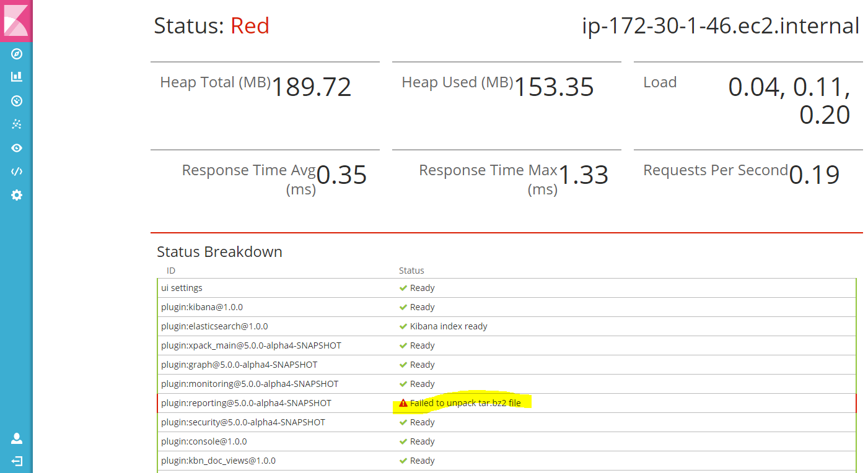Image resolution: width=868 pixels, height=473 pixels.
Task: Click the 'Load' metric label
Action: pyautogui.click(x=660, y=82)
